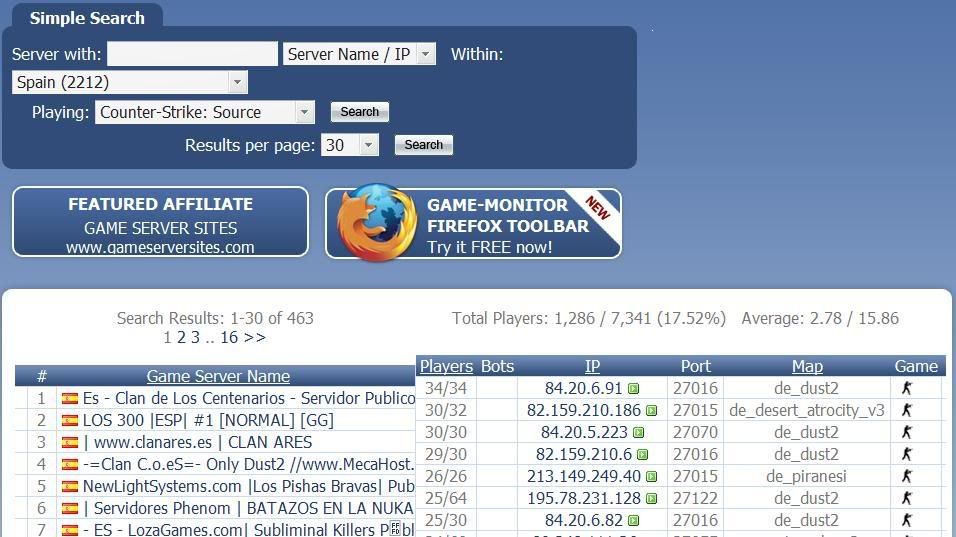
Task: Click Counter-Strike game icon in de_desert_atrocity_v3 row
Action: (x=907, y=410)
